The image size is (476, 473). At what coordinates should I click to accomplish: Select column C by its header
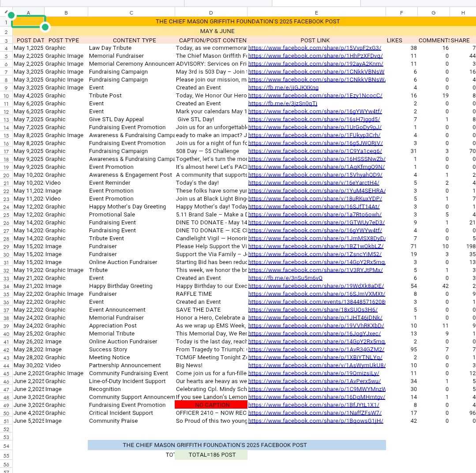click(x=131, y=13)
